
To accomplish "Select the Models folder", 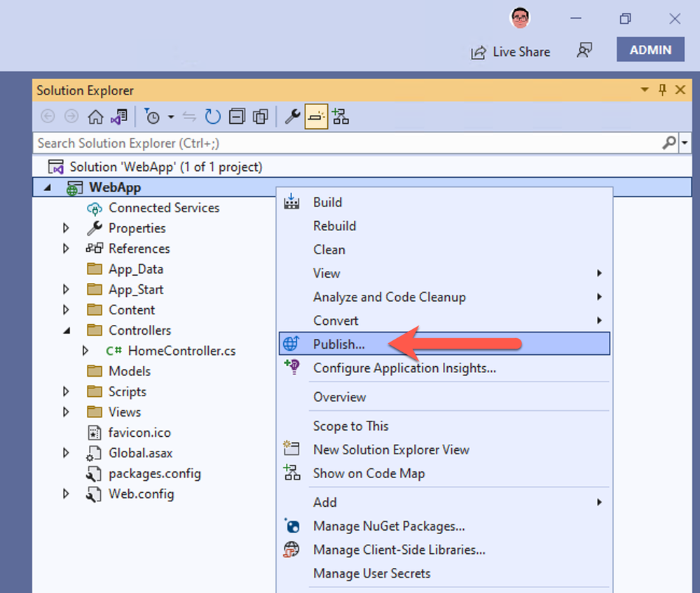I will click(x=130, y=371).
